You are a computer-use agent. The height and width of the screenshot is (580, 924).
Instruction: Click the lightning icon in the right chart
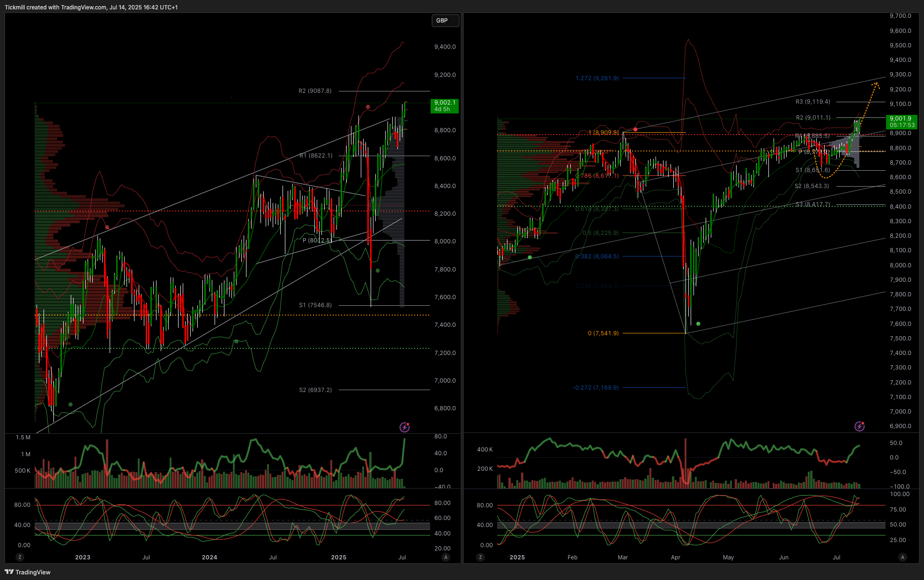coord(859,426)
